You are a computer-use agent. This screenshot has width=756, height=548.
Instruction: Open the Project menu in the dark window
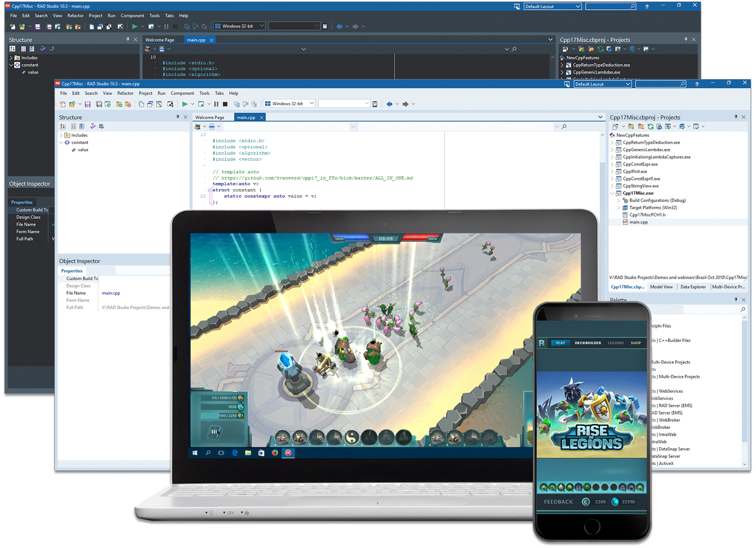[x=96, y=16]
